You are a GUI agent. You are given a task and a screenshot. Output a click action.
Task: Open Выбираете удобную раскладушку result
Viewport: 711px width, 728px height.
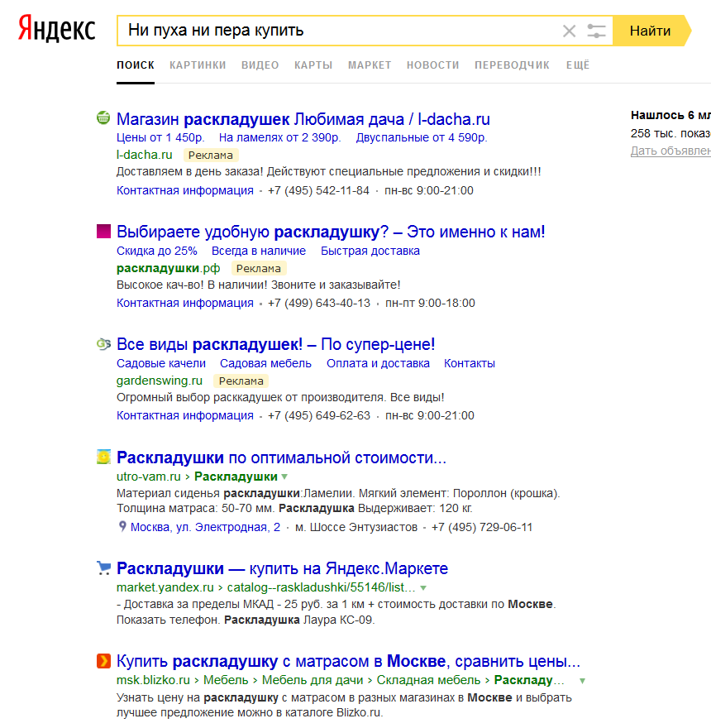[331, 232]
